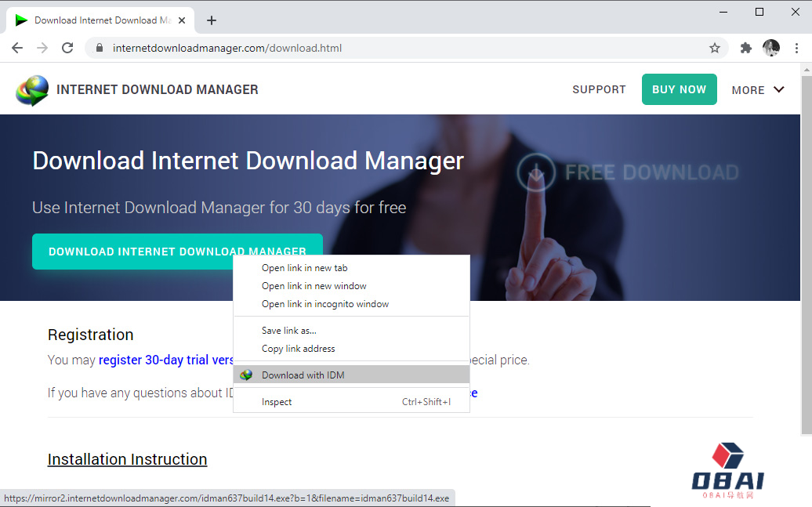The height and width of the screenshot is (507, 812).
Task: Choose Open link in incognito window
Action: click(x=352, y=304)
